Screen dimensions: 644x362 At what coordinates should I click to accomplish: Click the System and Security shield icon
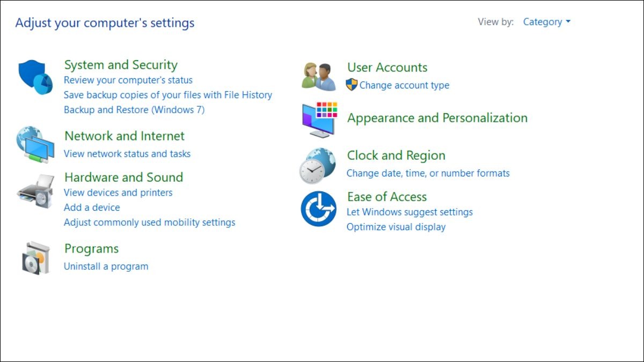35,77
